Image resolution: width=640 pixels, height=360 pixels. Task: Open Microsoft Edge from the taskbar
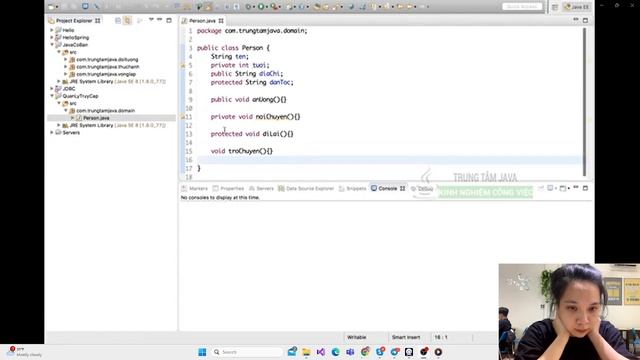[336, 352]
